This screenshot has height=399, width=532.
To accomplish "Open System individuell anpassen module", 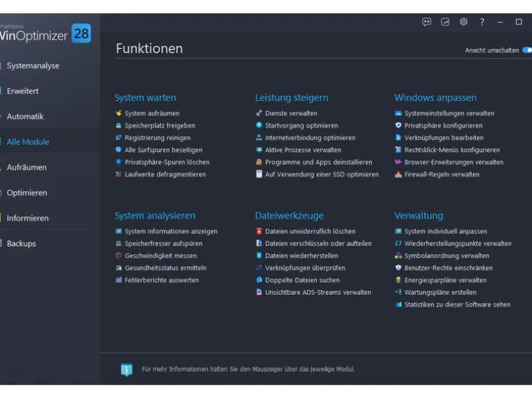I will tap(446, 231).
